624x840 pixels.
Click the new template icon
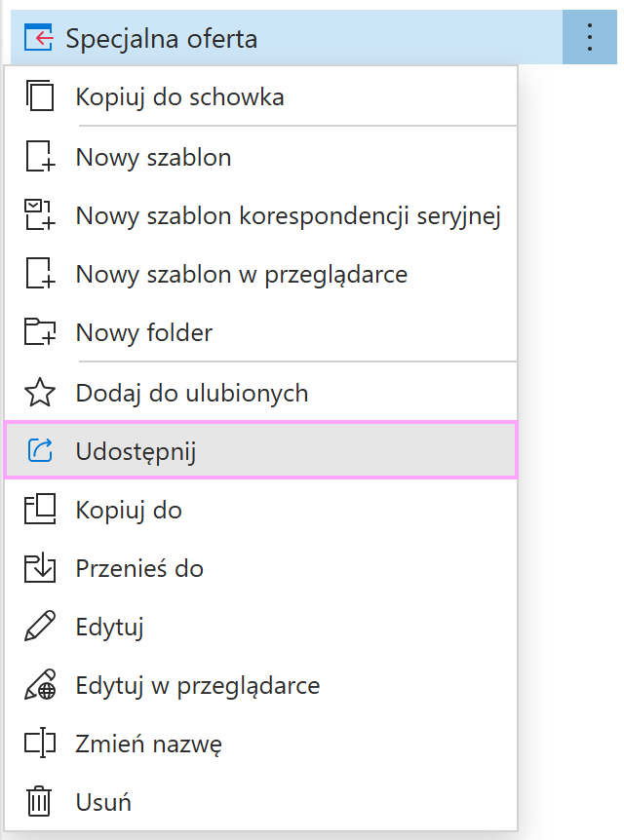click(x=39, y=156)
